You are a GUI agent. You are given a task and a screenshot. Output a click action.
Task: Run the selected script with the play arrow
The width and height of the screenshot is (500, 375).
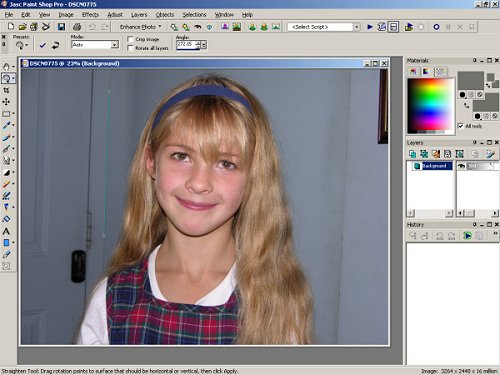[x=370, y=27]
